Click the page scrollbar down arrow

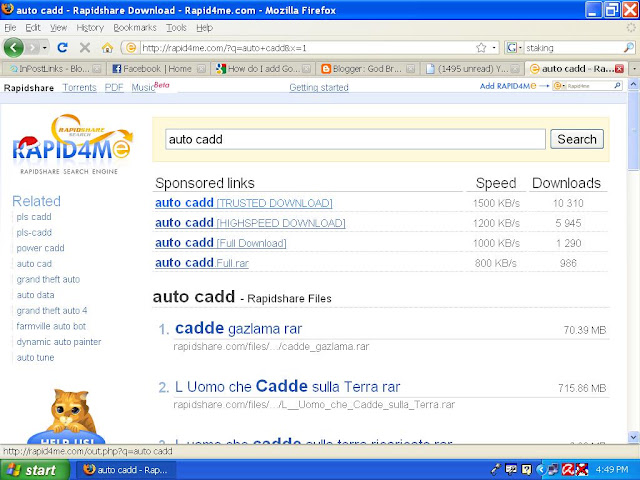point(633,436)
